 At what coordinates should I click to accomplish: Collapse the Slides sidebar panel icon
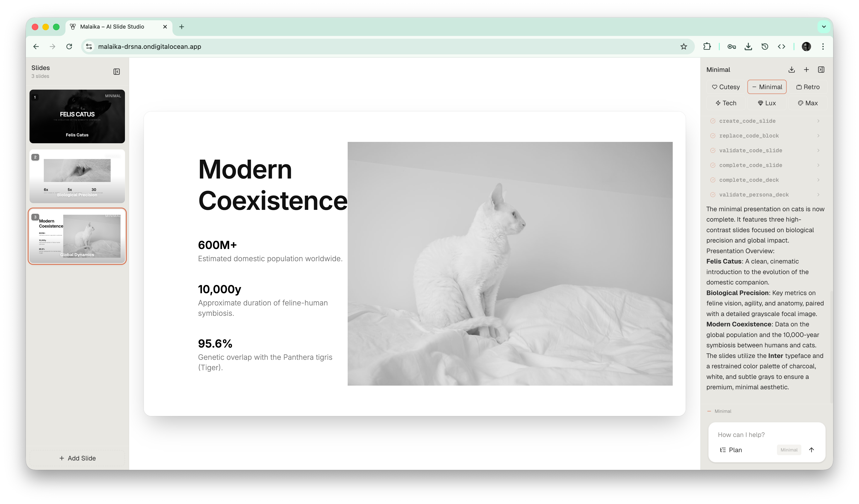point(117,71)
